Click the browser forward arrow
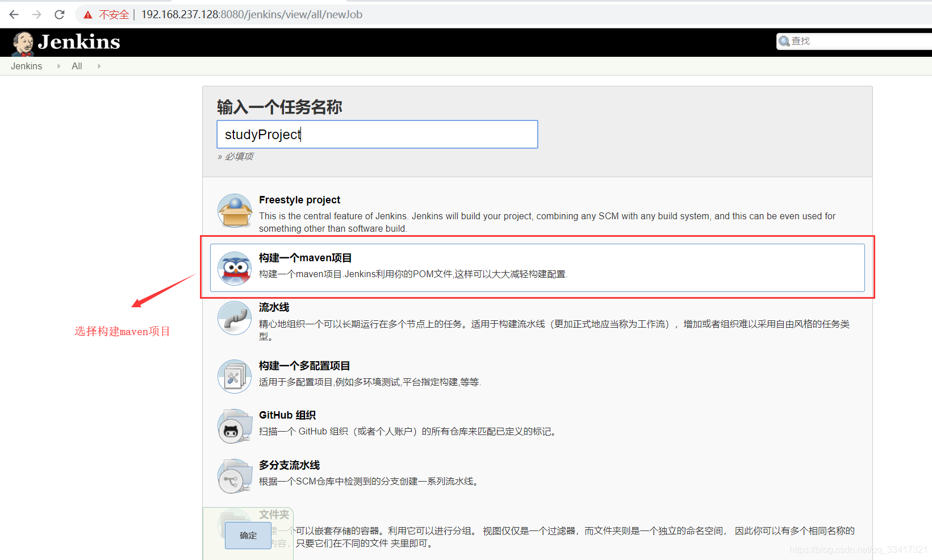Image resolution: width=932 pixels, height=560 pixels. 37,14
